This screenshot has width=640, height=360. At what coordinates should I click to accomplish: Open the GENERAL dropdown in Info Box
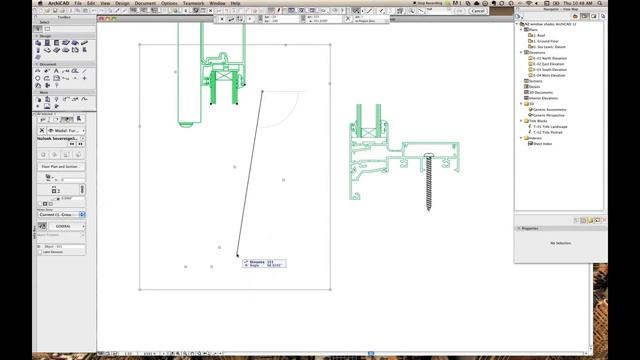click(67, 226)
